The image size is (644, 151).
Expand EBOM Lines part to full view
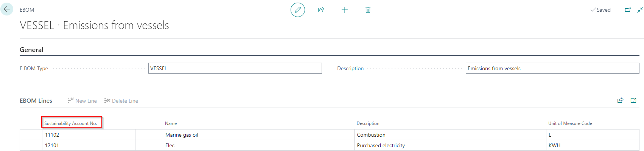coord(633,100)
